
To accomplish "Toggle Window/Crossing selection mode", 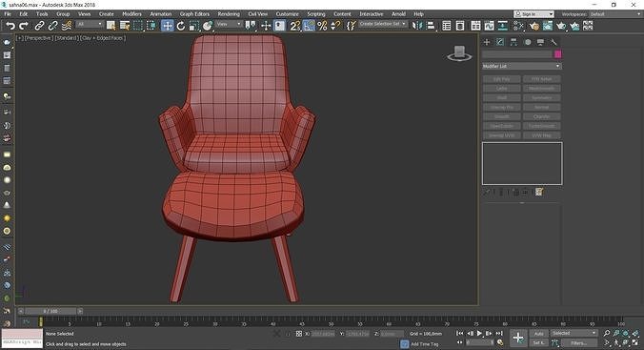I will (151, 26).
